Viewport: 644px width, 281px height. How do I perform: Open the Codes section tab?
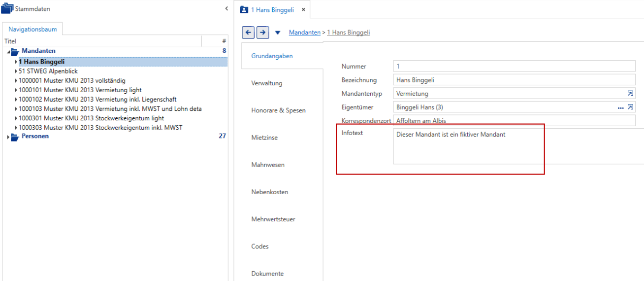(260, 246)
